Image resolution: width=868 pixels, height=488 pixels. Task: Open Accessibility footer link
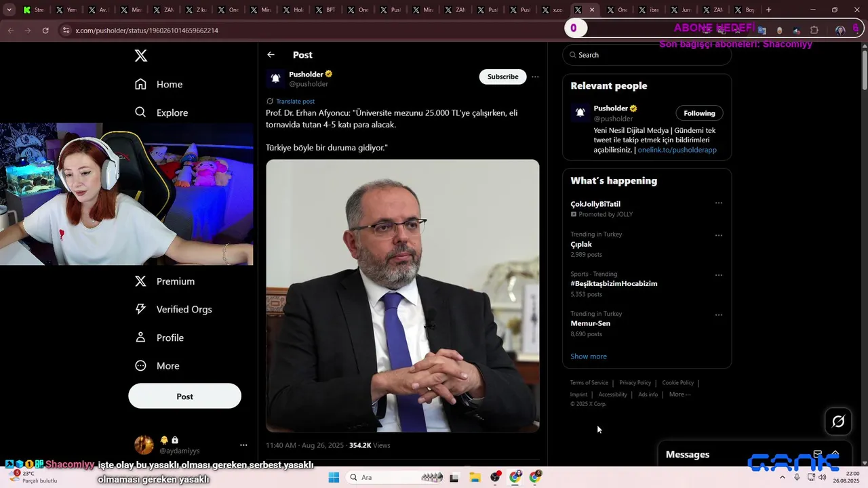pyautogui.click(x=613, y=394)
